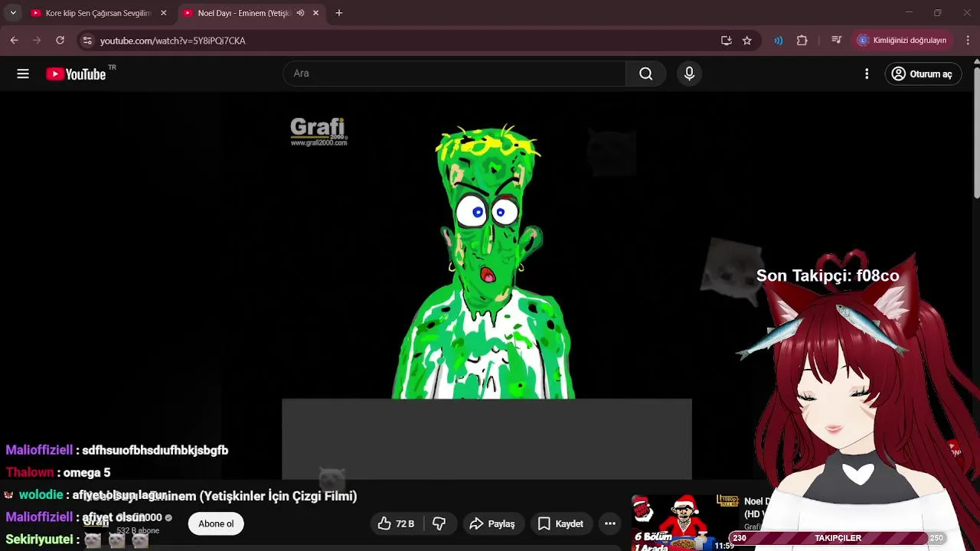Open a new browser tab
This screenshot has width=980, height=551.
[339, 13]
